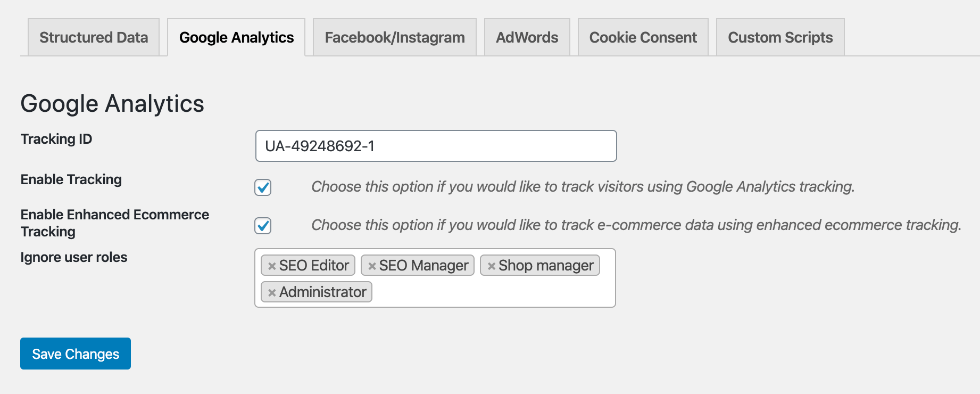Viewport: 980px width, 394px height.
Task: Remove the SEO Editor role tag
Action: [x=272, y=266]
